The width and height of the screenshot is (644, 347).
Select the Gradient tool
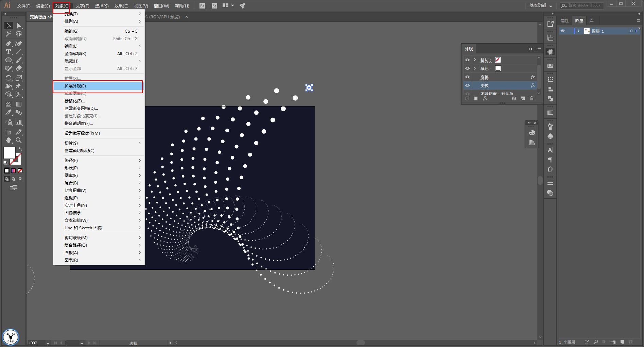(x=19, y=104)
